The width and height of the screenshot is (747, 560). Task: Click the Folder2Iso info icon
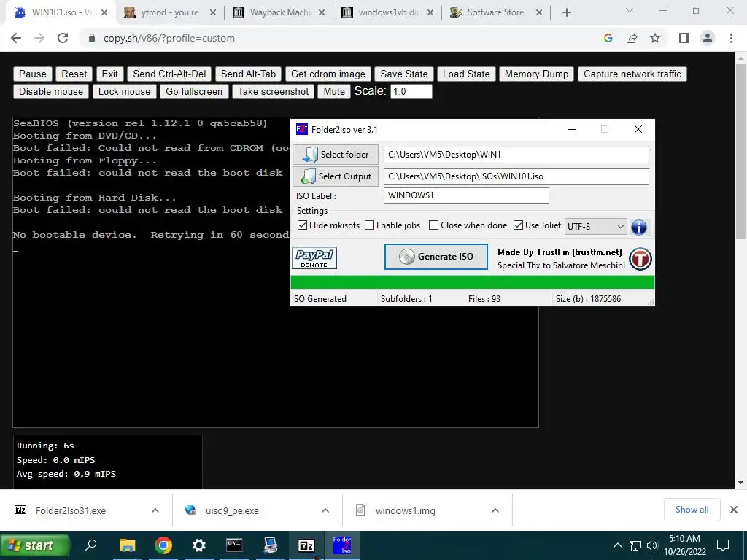click(639, 227)
